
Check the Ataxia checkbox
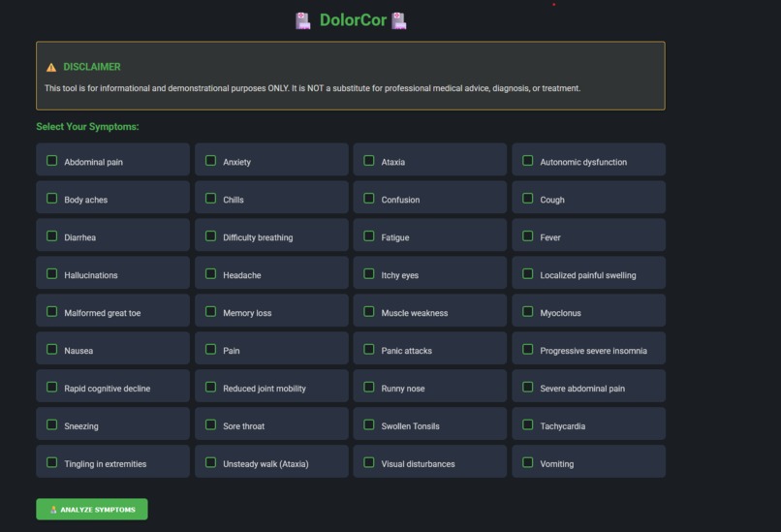[x=369, y=161]
